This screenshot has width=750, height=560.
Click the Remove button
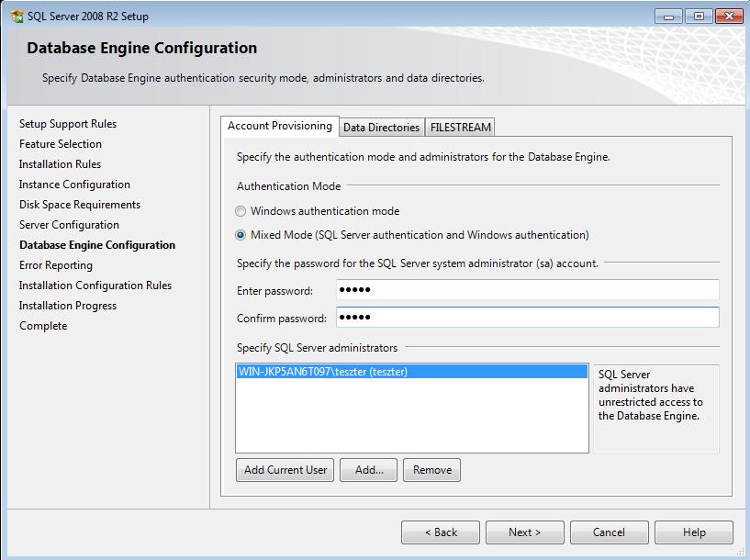click(x=432, y=470)
